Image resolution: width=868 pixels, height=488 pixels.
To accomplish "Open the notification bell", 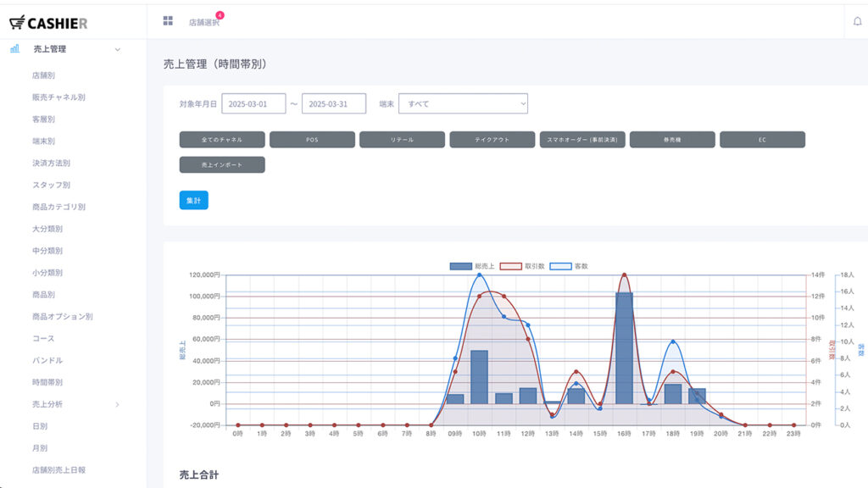I will click(857, 21).
